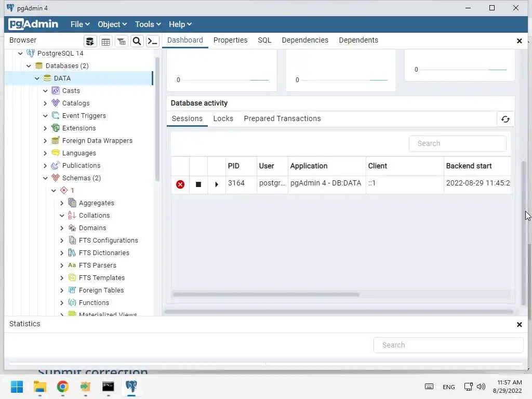Collapse the PostgreSQL 14 server node
Viewport: 532px width, 399px height.
pos(20,54)
